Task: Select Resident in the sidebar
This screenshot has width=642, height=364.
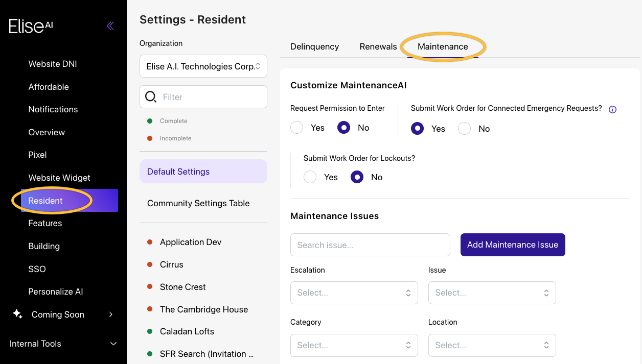Action: (x=70, y=200)
